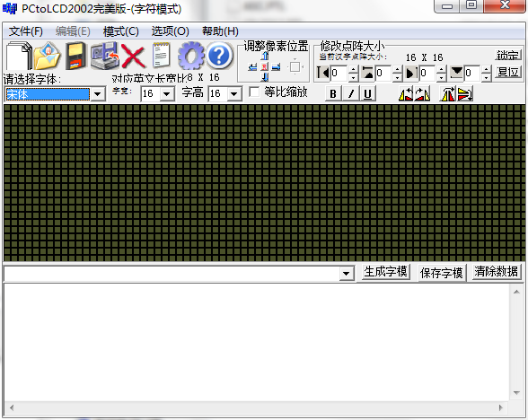Open the 字高 height dropdown
This screenshot has height=420, width=528.
(x=234, y=93)
